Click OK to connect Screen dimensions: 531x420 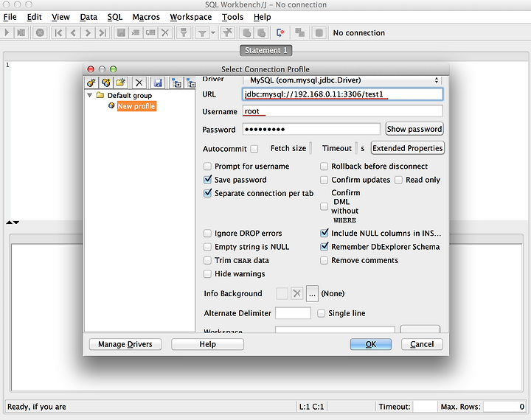point(371,344)
